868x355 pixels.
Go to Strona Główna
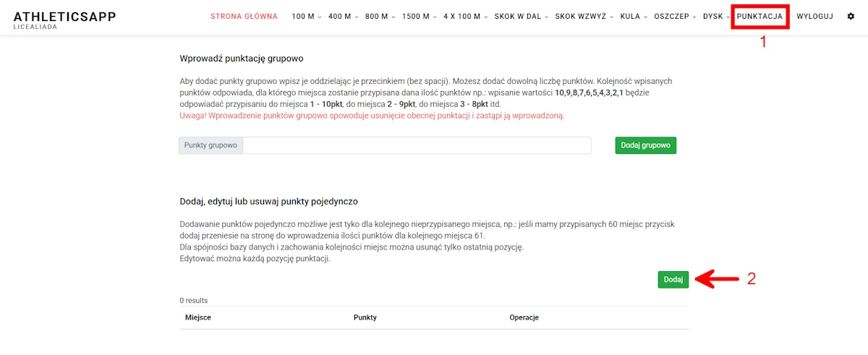pyautogui.click(x=244, y=17)
